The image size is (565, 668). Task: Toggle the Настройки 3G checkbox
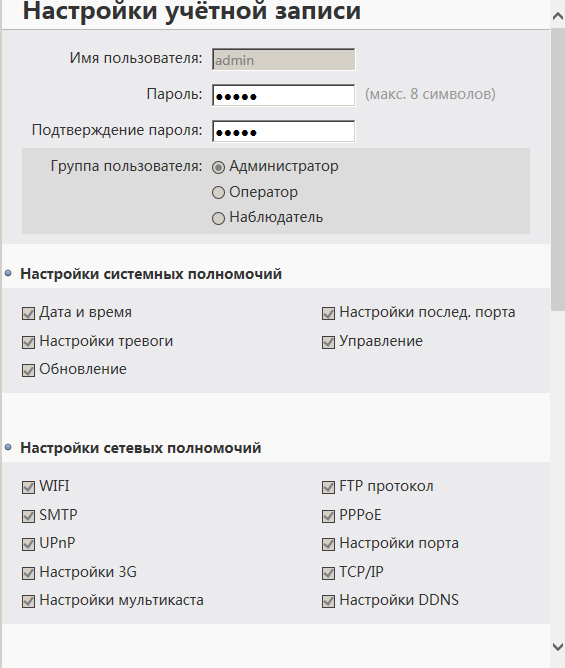click(x=28, y=573)
